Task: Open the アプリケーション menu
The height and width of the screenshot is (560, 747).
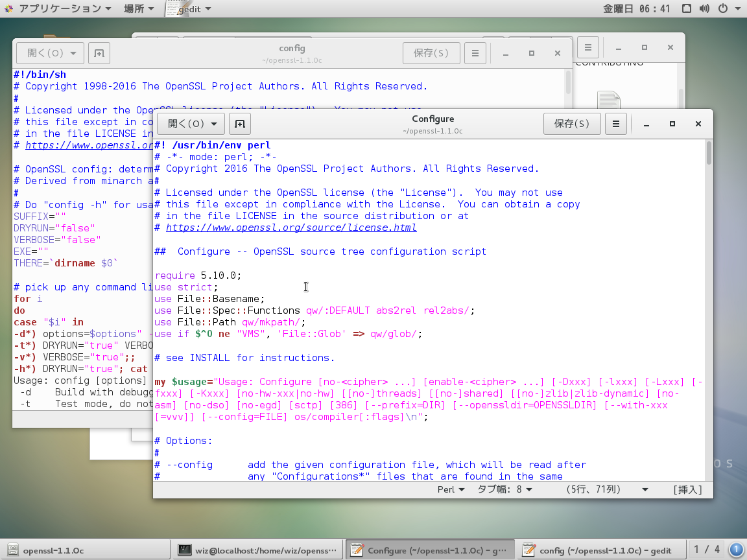Action: click(x=65, y=8)
